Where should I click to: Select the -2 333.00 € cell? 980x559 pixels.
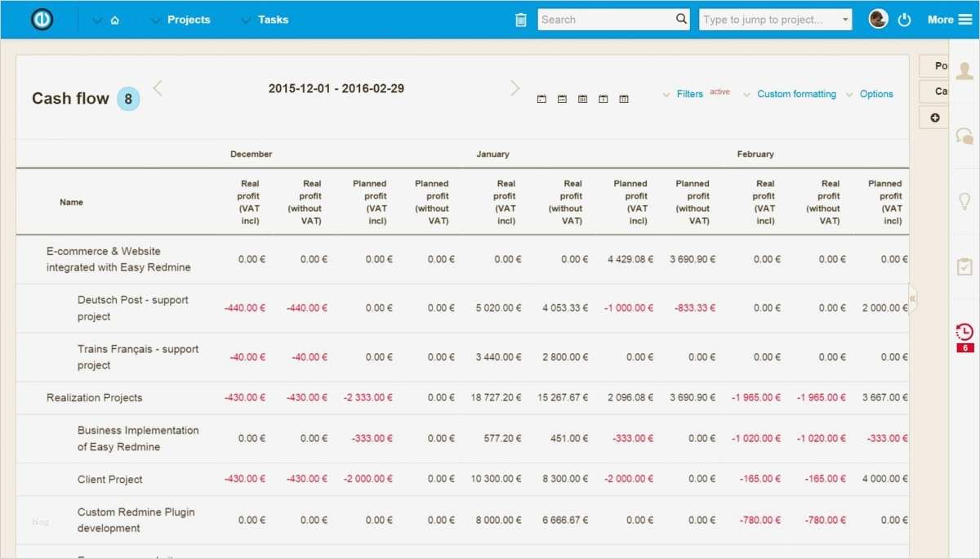[x=368, y=398]
